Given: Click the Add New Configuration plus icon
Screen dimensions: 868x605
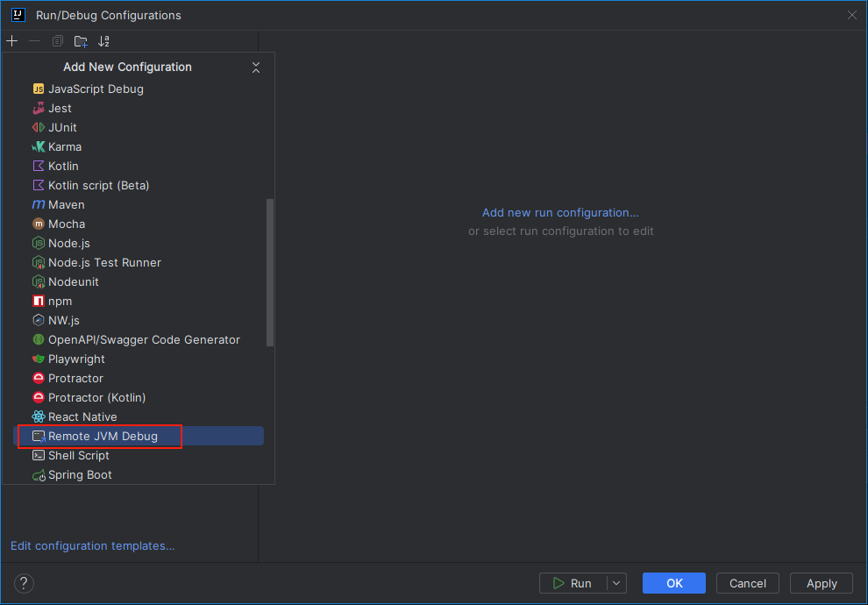Looking at the screenshot, I should click(x=11, y=41).
